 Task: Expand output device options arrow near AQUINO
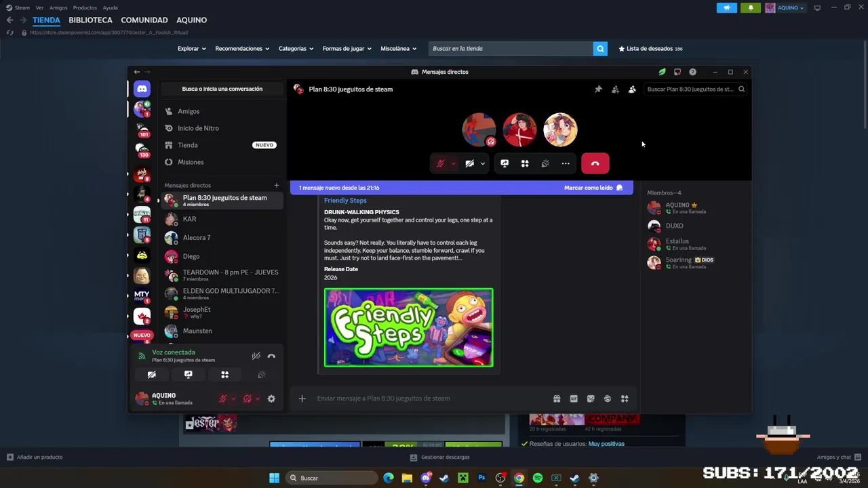tap(258, 399)
